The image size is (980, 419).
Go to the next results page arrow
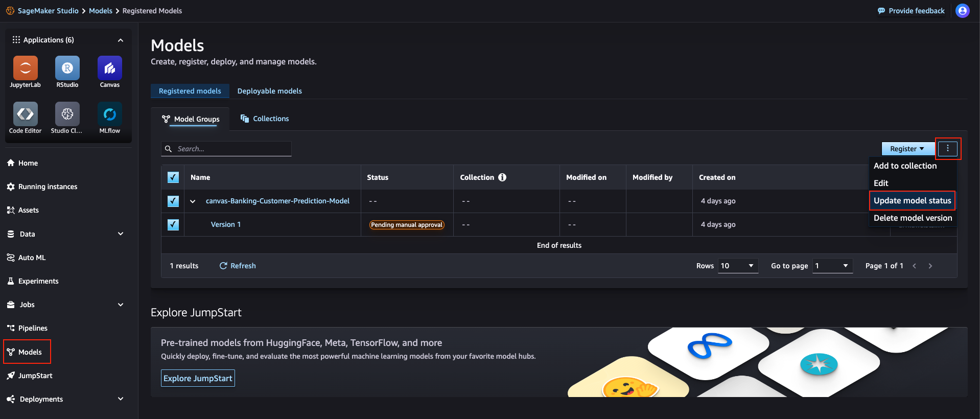[930, 266]
